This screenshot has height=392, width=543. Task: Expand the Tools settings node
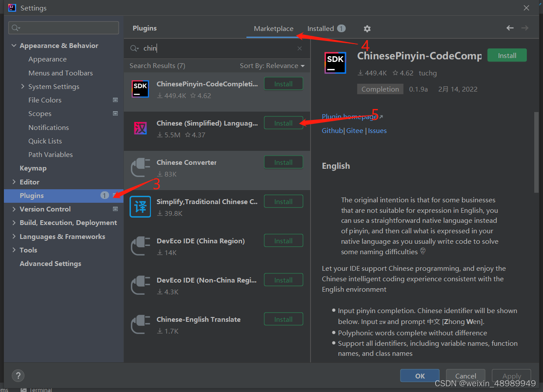coord(14,250)
